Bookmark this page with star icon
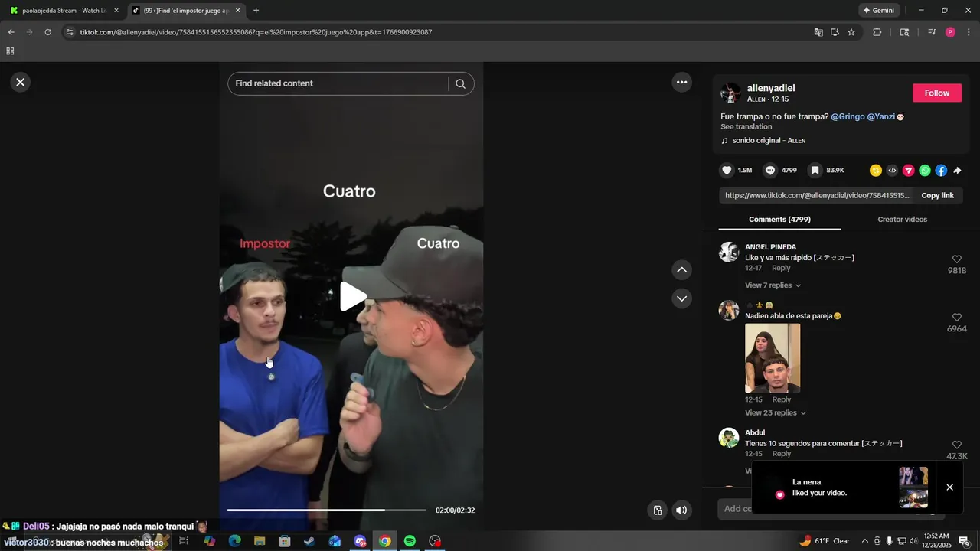This screenshot has width=980, height=551. pyautogui.click(x=851, y=32)
